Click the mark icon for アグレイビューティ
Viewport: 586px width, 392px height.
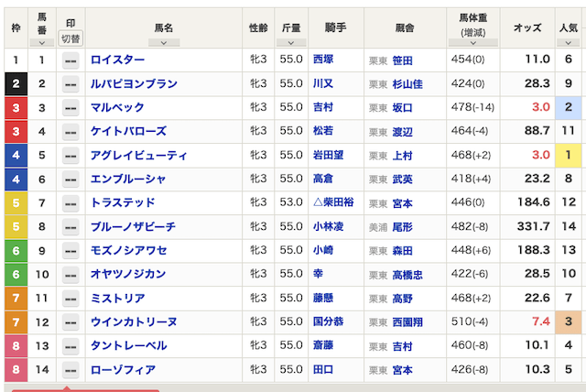point(71,156)
